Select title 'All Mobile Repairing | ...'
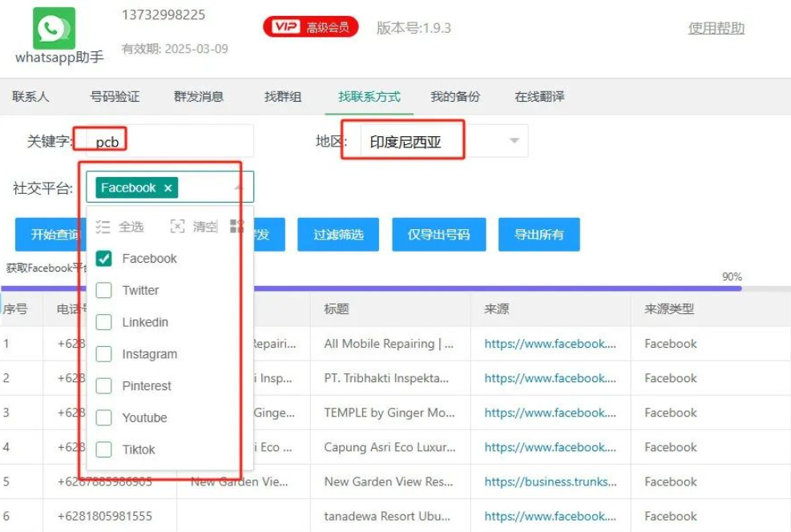 tap(389, 344)
